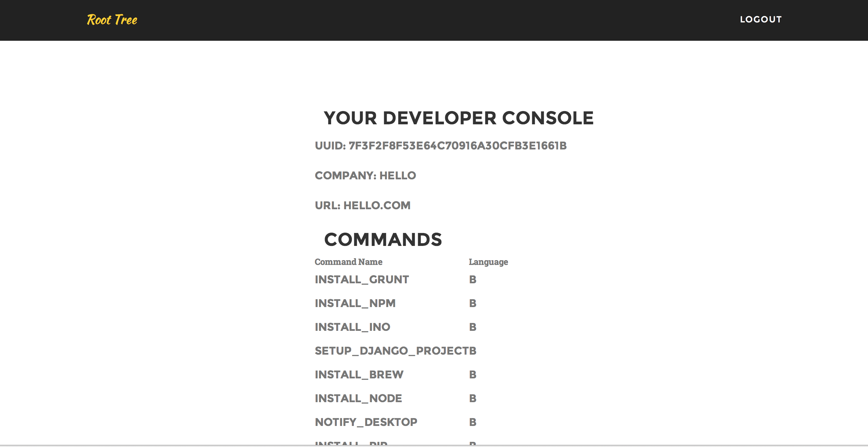Click language B beside NOTIFY_DESKTOP

coord(472,422)
